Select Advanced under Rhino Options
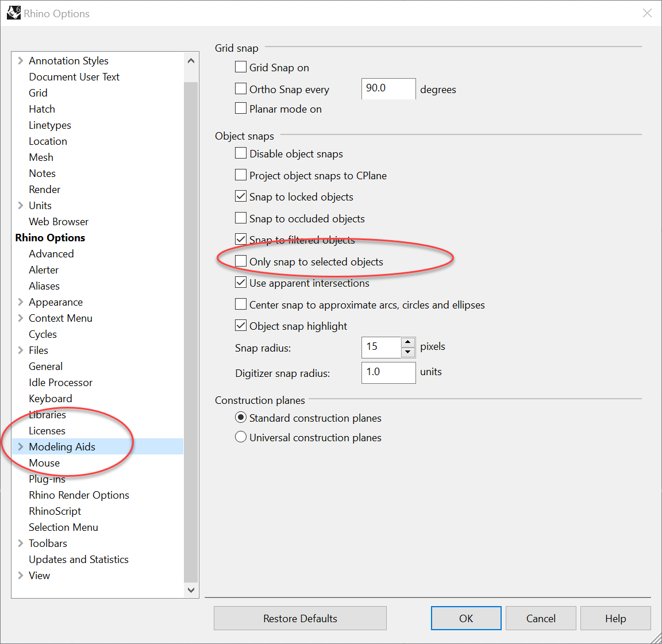 tap(51, 253)
